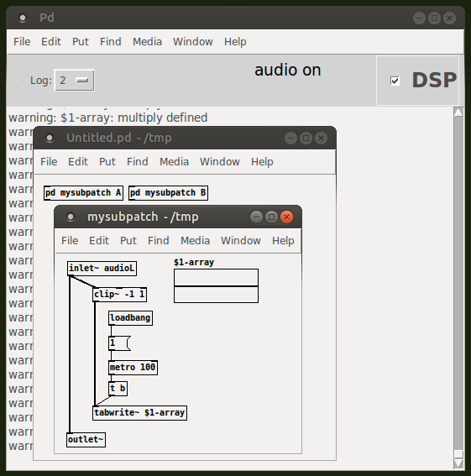Open Help menu in Untitled.pd window

click(262, 161)
